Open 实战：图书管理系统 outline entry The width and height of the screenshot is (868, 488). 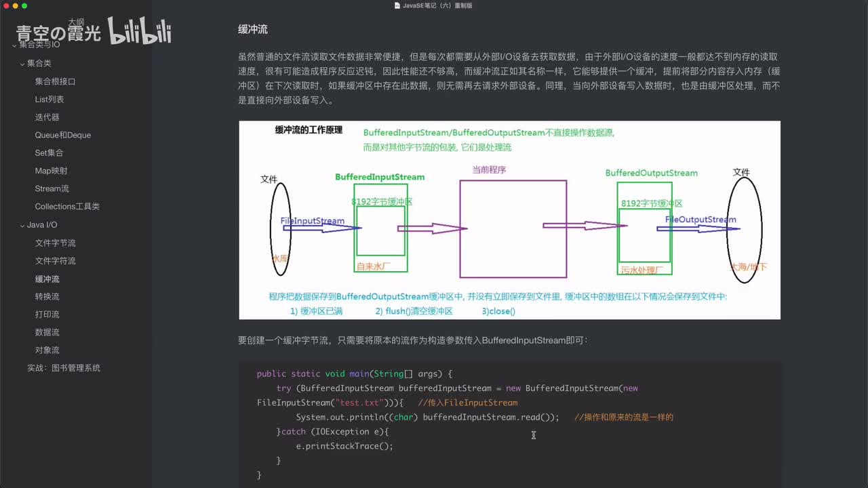64,368
